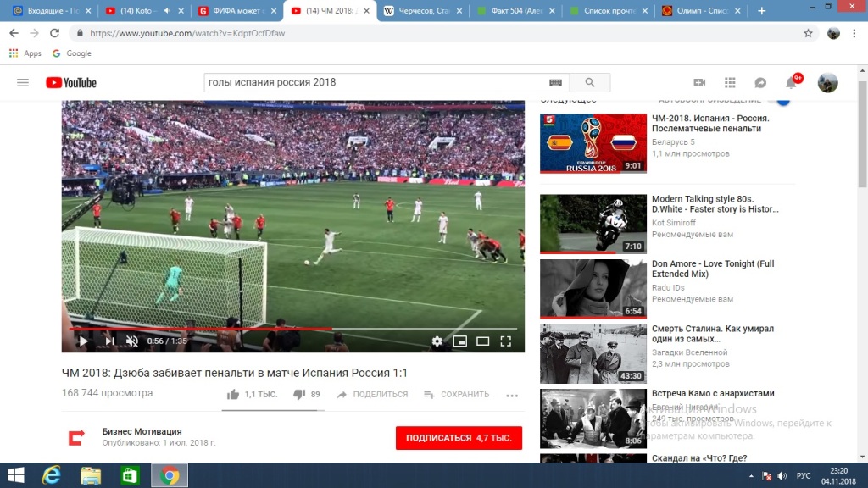Screen dimensions: 868x488
Task: Share the video via Поделиться
Action: click(373, 395)
